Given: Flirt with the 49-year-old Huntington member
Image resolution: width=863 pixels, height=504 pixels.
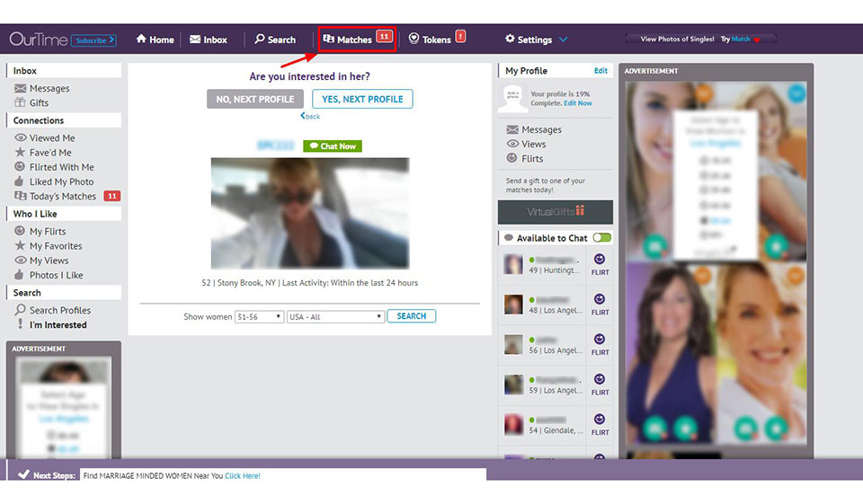Looking at the screenshot, I should click(600, 265).
